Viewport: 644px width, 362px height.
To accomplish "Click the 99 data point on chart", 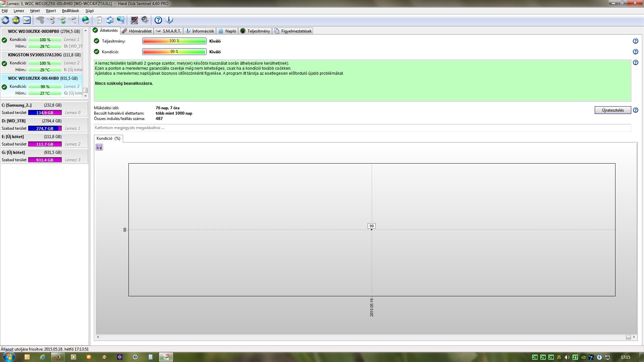I will coord(371,230).
